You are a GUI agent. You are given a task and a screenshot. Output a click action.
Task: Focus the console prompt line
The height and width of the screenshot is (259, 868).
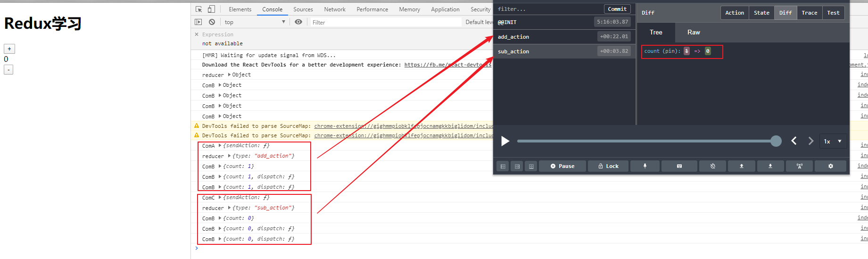click(528, 248)
